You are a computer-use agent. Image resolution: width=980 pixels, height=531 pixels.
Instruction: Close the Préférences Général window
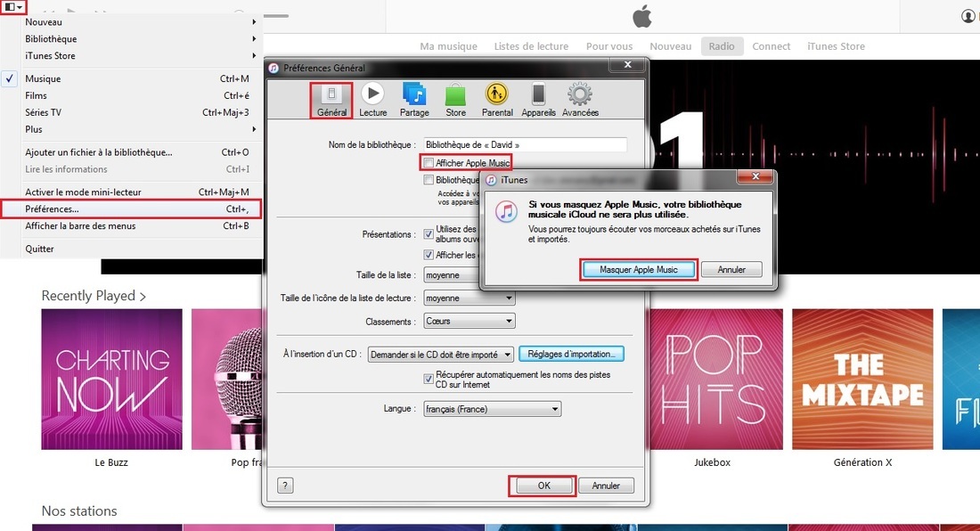[x=627, y=65]
